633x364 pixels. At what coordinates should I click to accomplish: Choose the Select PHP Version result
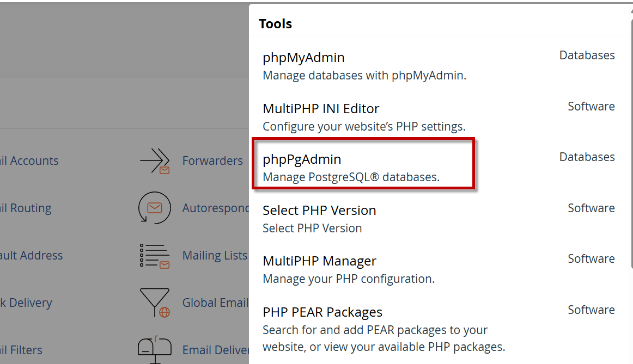pyautogui.click(x=319, y=211)
